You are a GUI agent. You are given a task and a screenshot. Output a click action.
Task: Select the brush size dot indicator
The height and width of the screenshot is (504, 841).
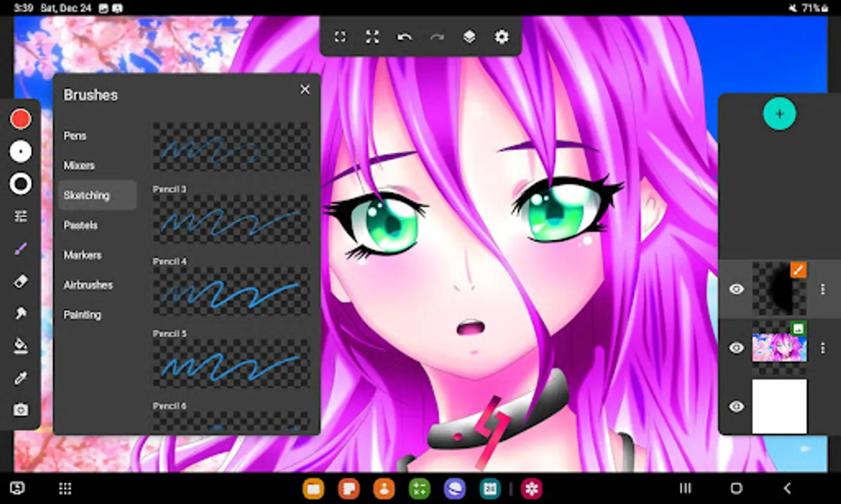[x=21, y=151]
